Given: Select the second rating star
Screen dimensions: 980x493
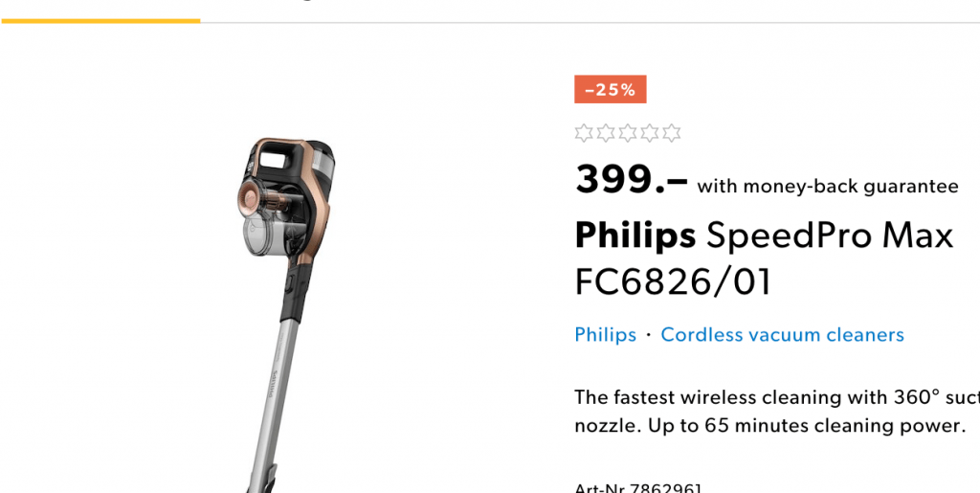Looking at the screenshot, I should [606, 133].
